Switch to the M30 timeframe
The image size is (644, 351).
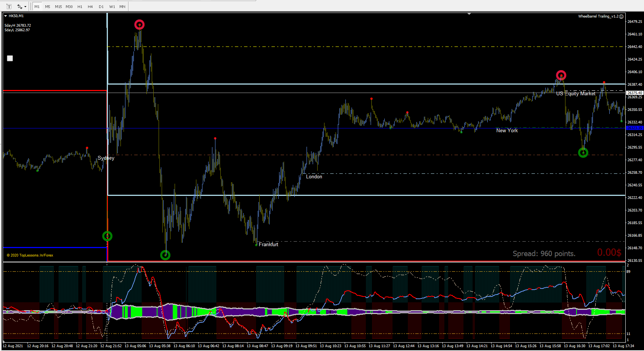tap(69, 6)
